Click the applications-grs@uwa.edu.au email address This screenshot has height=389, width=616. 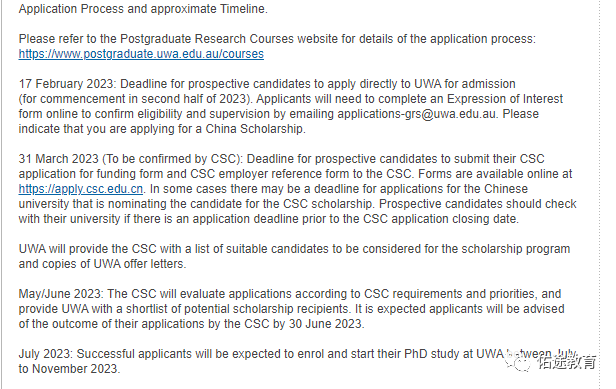(x=416, y=114)
